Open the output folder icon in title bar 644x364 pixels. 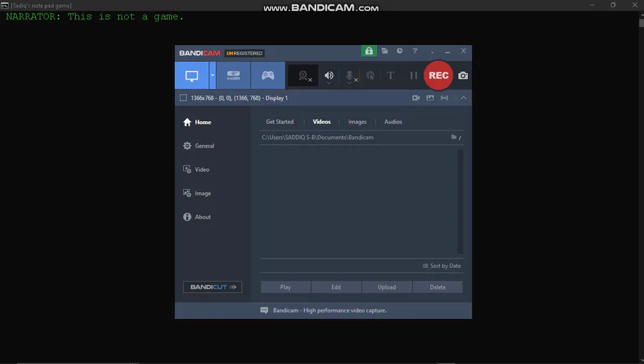click(384, 51)
